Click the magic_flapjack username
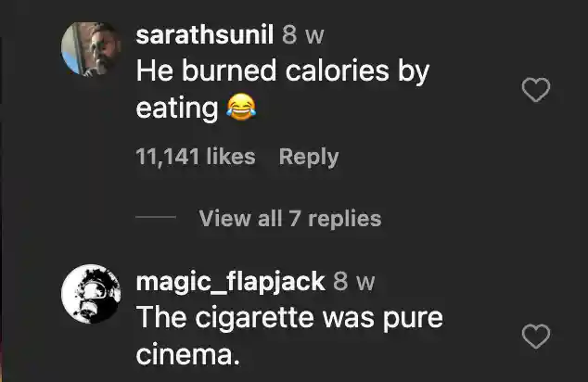This screenshot has height=382, width=588. [x=230, y=281]
